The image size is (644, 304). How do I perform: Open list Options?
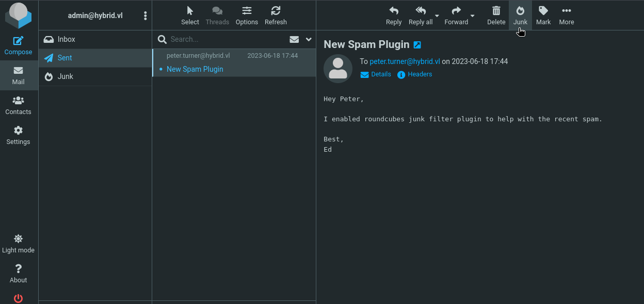click(247, 15)
